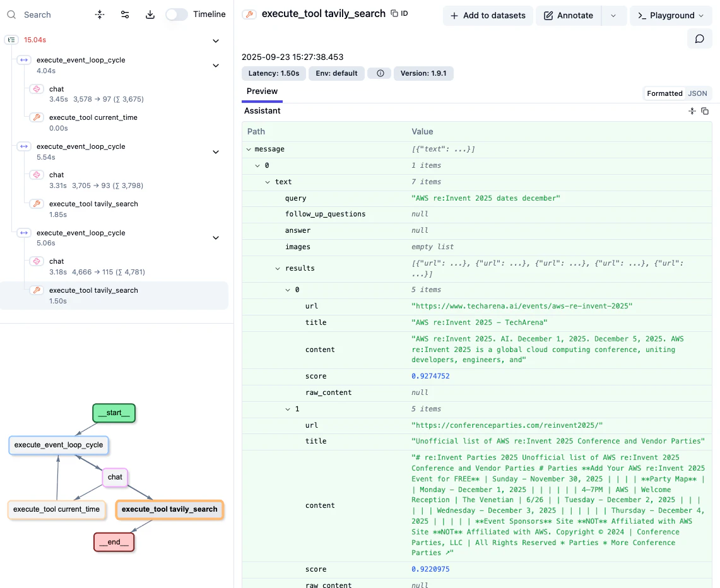Image resolution: width=720 pixels, height=588 pixels.
Task: Click the collapse-all icon beside Search
Action: tap(100, 15)
